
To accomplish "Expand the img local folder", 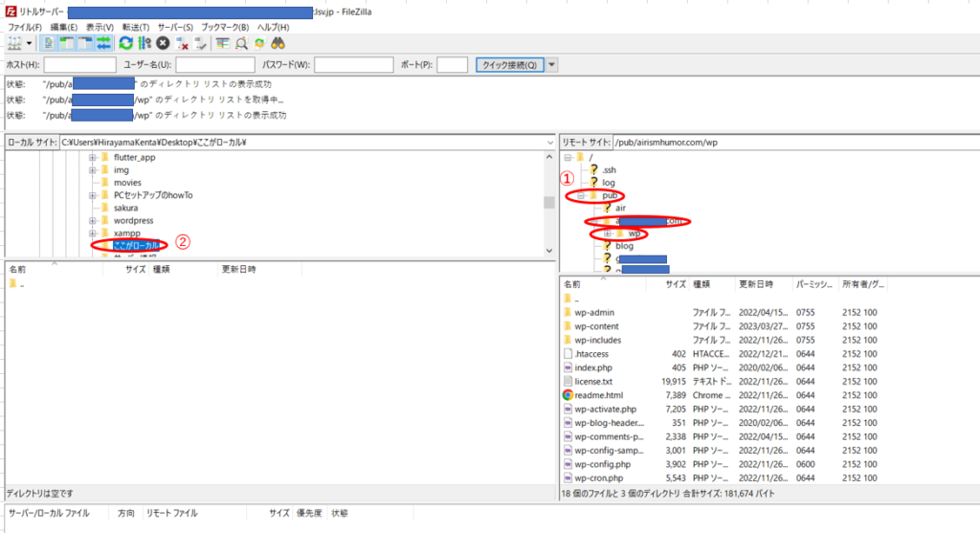I will tap(93, 170).
